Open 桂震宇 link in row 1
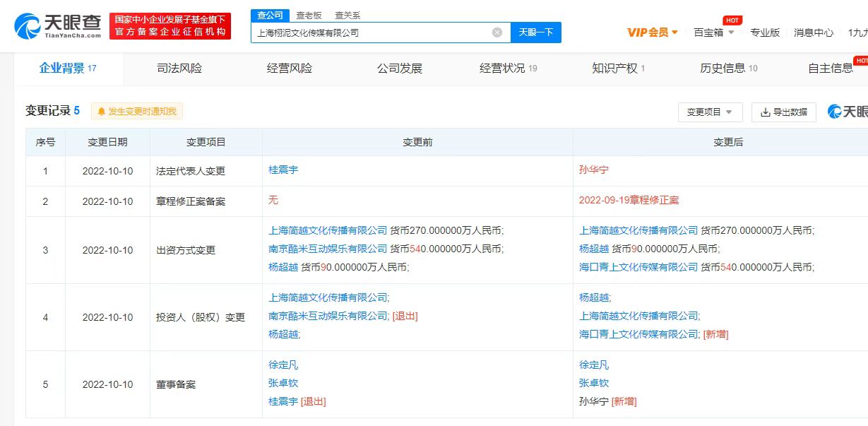868x426 pixels. click(x=283, y=170)
